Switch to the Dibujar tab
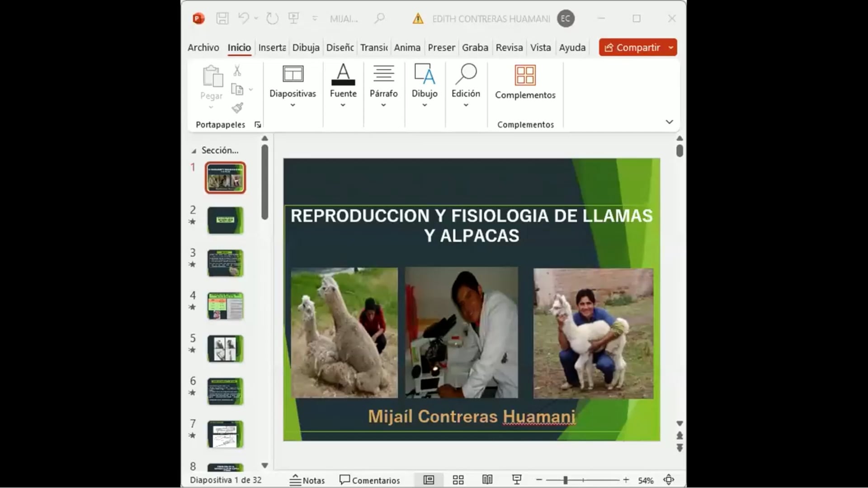868x488 pixels. pyautogui.click(x=306, y=47)
